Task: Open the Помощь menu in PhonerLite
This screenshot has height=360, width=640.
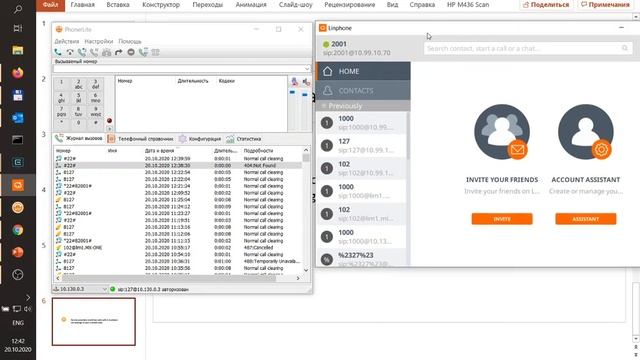Action: tap(130, 41)
